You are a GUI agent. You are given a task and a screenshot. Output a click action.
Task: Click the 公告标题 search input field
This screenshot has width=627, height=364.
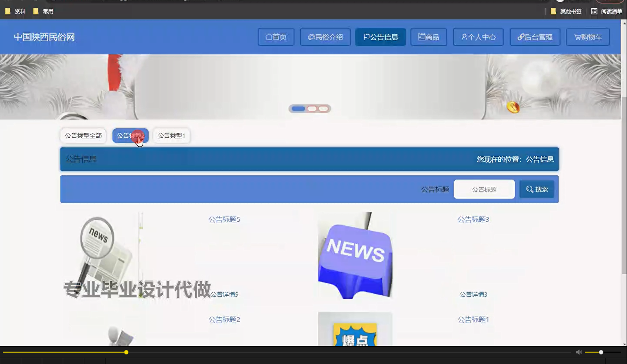tap(484, 189)
